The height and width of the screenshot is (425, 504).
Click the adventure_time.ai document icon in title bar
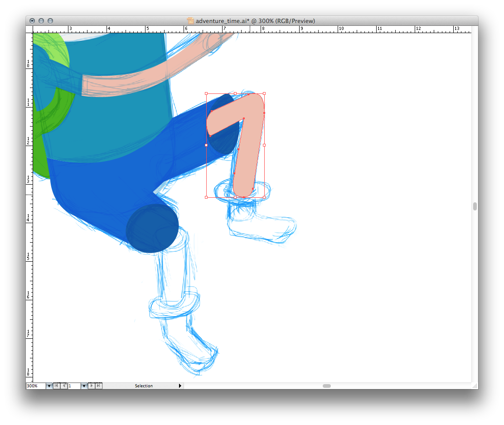click(x=190, y=21)
